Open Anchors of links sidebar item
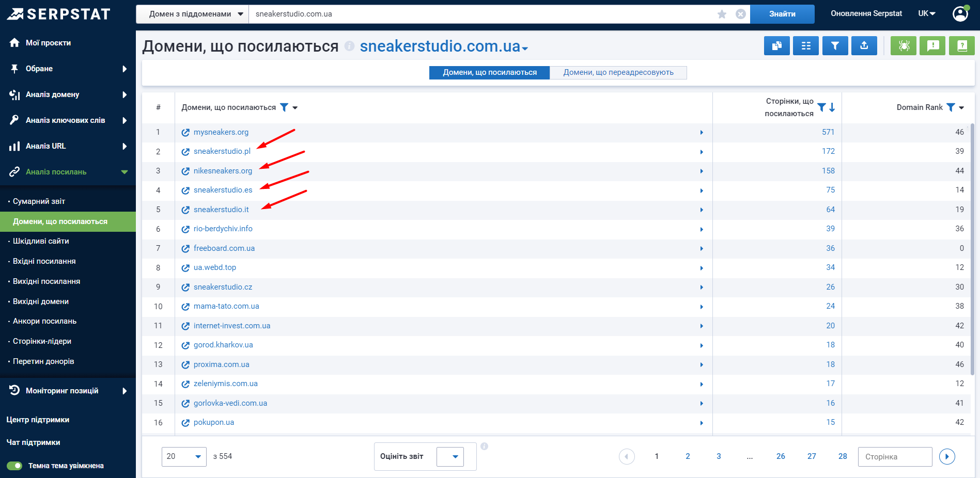The width and height of the screenshot is (980, 478). pos(44,321)
